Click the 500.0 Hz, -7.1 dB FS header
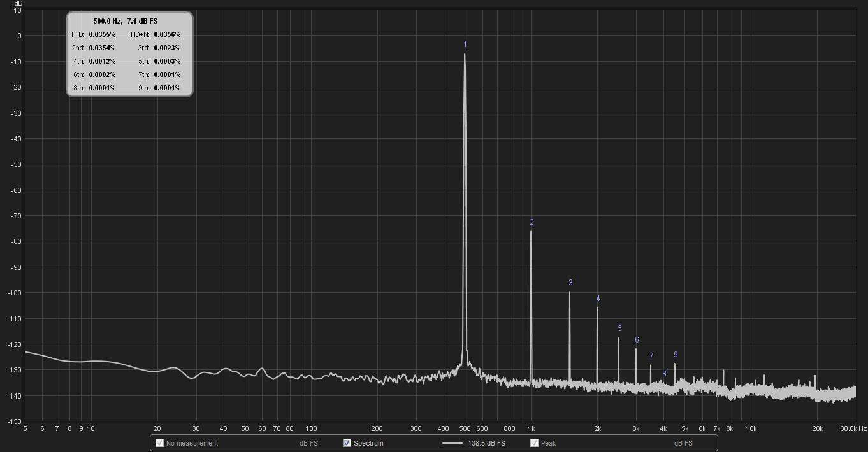Viewport: 868px width, 452px height. click(126, 21)
